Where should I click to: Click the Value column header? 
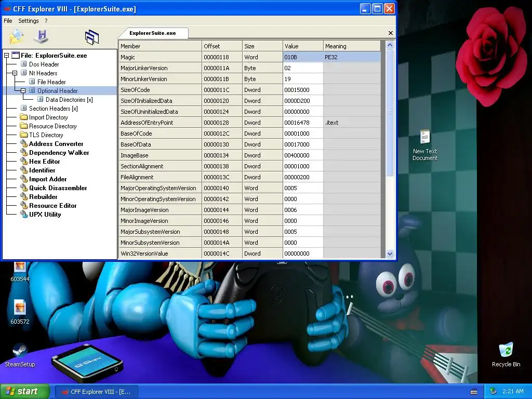click(x=303, y=46)
